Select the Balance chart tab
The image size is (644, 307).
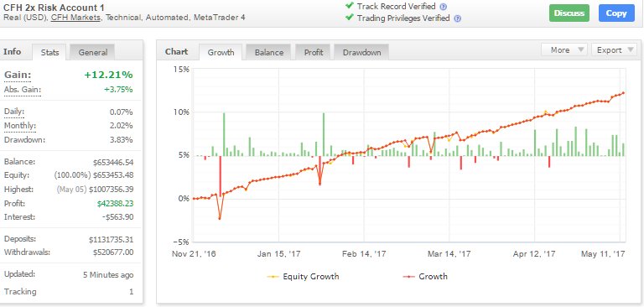click(269, 53)
